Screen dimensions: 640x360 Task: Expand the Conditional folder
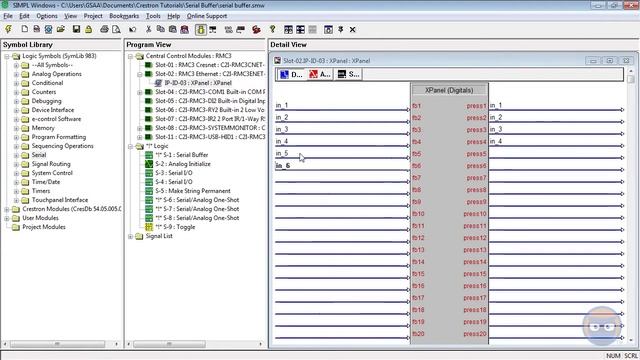pyautogui.click(x=16, y=83)
